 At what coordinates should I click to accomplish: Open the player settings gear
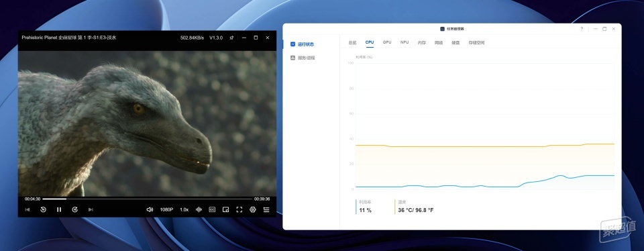point(253,209)
